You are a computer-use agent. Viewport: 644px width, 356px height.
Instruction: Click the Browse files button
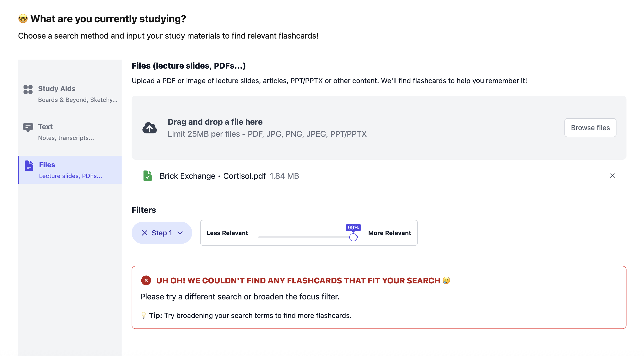pyautogui.click(x=590, y=128)
